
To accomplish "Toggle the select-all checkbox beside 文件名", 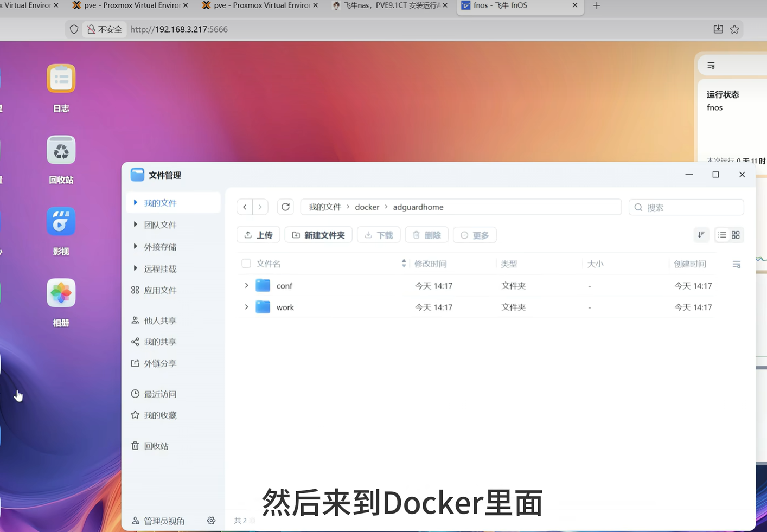I will click(246, 264).
